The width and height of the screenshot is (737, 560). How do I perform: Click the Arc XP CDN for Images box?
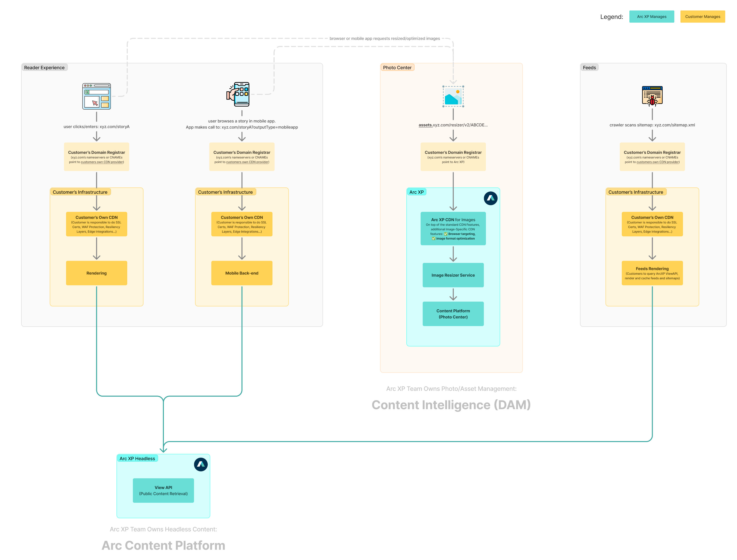click(453, 229)
